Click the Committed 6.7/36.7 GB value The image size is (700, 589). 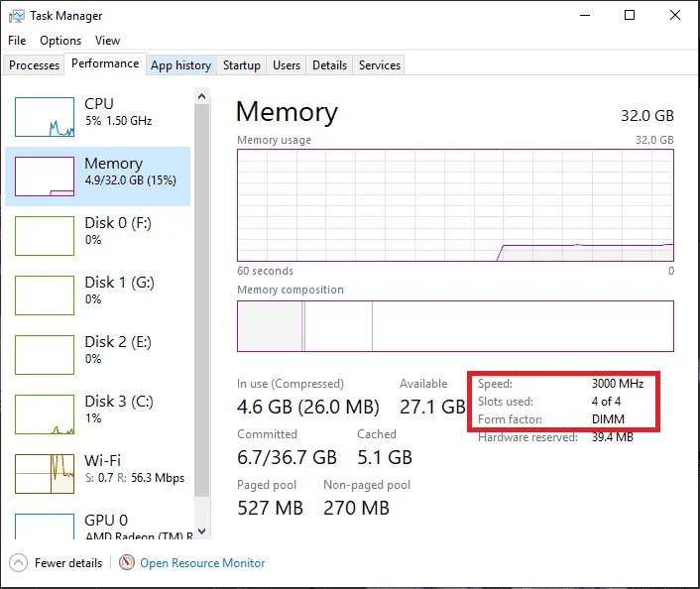pos(287,457)
